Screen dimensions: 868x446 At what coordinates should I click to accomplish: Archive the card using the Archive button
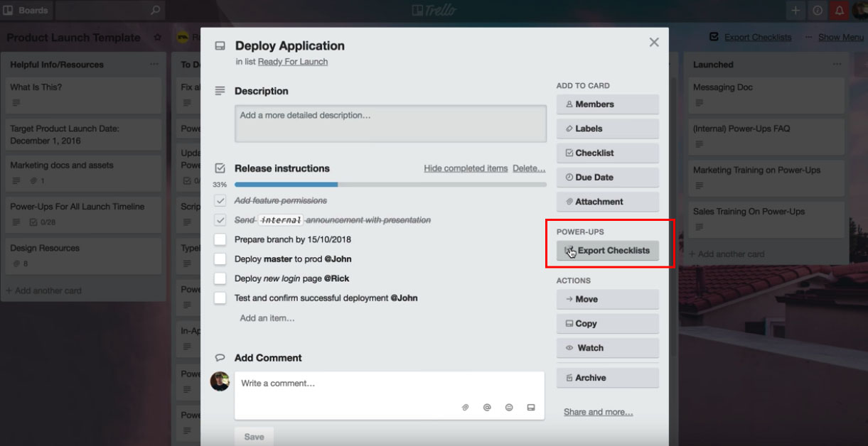pos(608,378)
